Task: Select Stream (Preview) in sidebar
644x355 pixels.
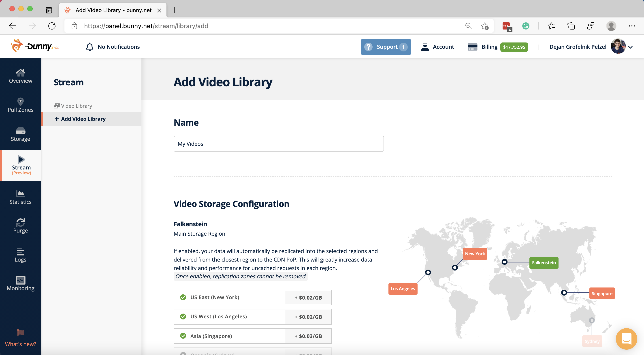Action: point(21,165)
